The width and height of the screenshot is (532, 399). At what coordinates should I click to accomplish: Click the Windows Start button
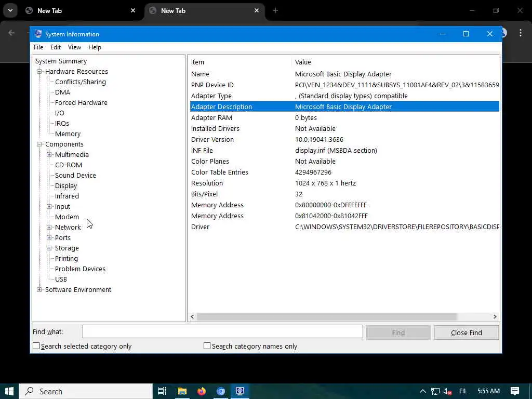tap(9, 391)
